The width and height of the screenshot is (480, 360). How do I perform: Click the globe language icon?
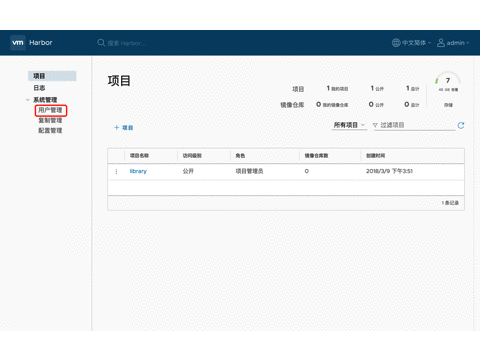click(396, 43)
